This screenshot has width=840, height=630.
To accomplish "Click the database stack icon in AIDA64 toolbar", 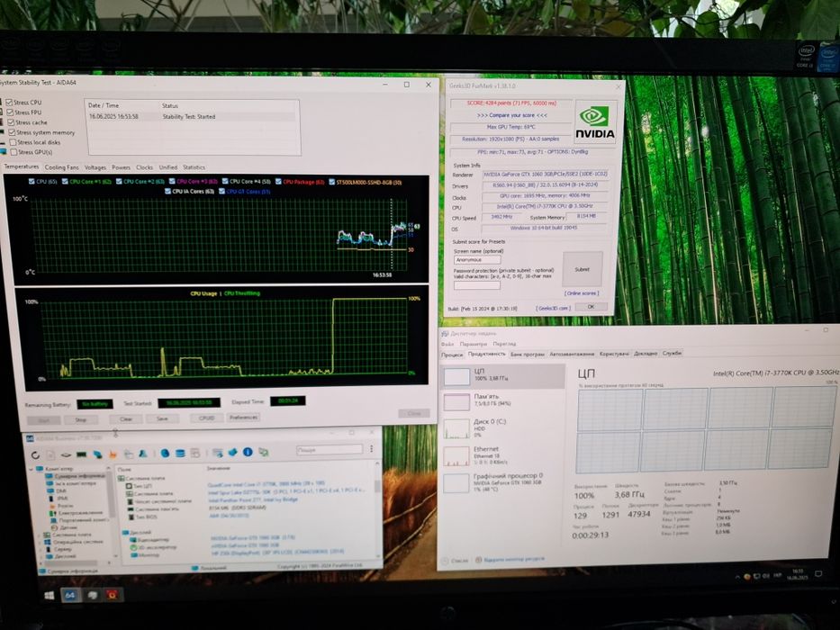I will (180, 454).
